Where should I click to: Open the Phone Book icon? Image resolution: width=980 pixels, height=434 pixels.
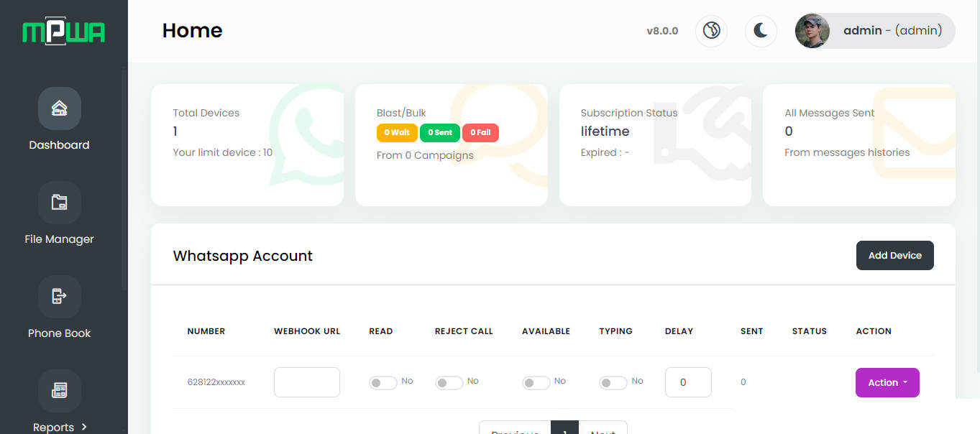[59, 297]
